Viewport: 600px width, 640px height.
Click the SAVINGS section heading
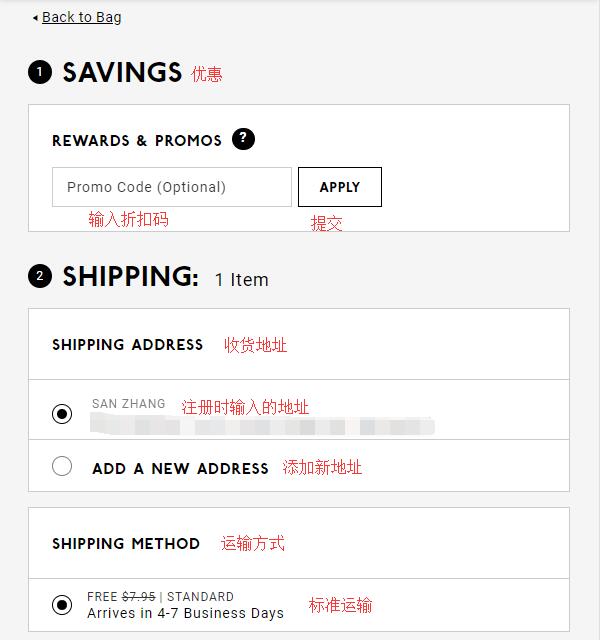122,73
